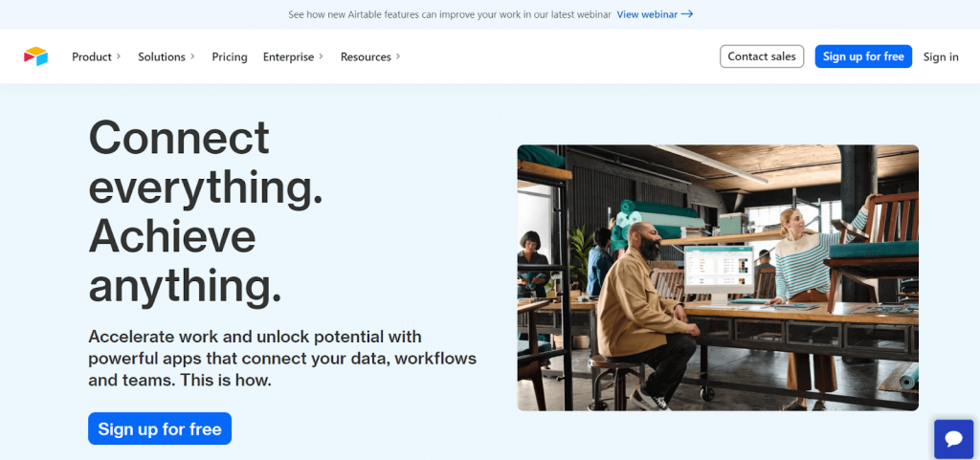This screenshot has width=980, height=460.
Task: Expand the Resources menu chevron
Action: 398,56
